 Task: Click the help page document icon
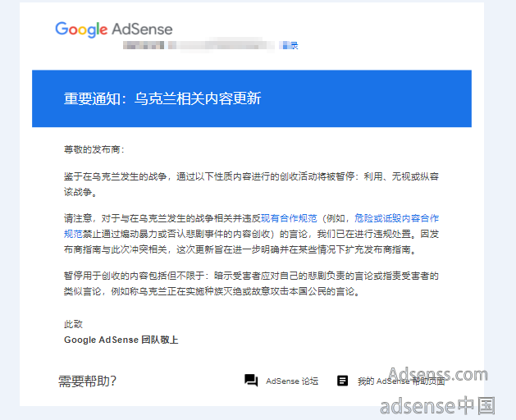[x=343, y=381]
